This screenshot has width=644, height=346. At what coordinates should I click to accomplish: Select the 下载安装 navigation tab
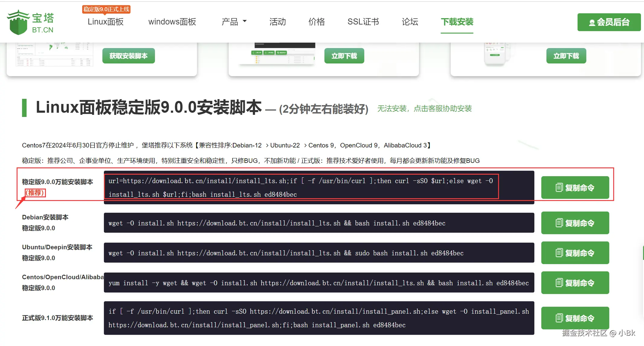click(457, 22)
